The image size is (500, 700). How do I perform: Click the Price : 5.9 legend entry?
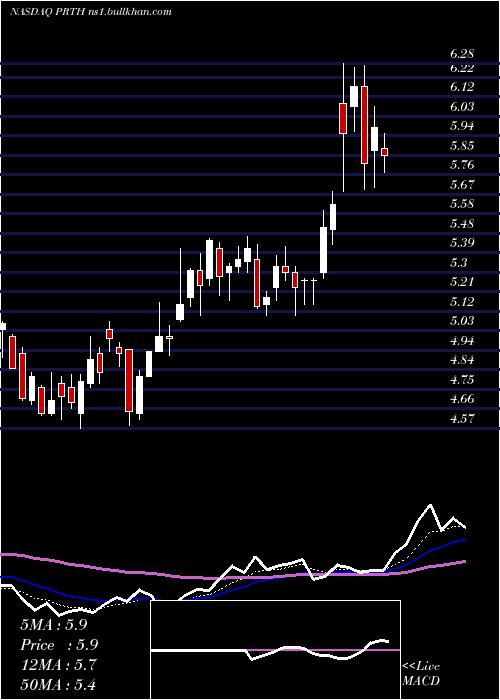click(x=59, y=645)
